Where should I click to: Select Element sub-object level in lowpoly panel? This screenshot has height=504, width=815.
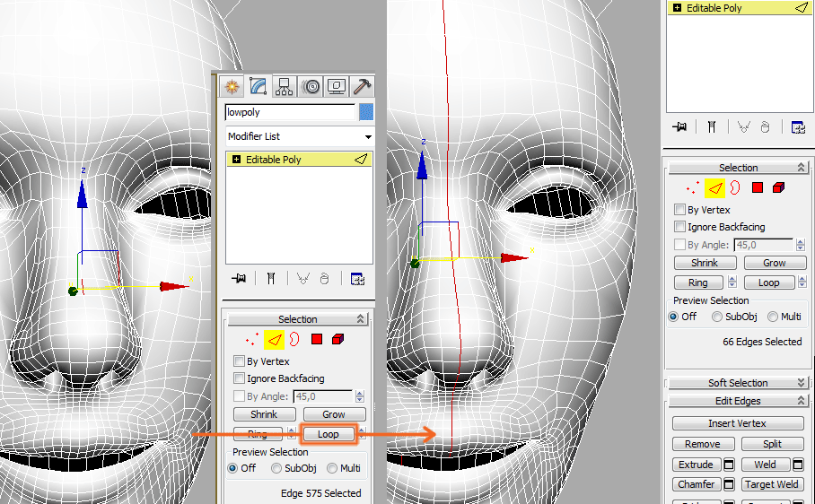(x=337, y=339)
